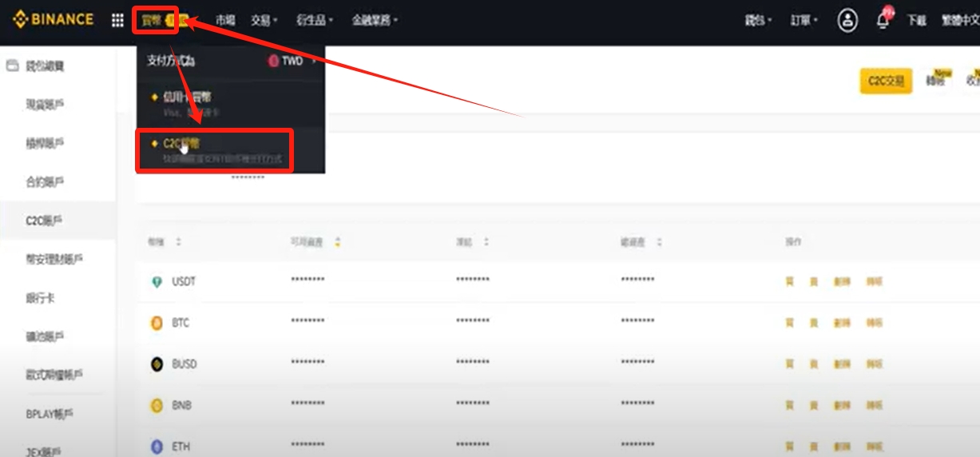Image resolution: width=980 pixels, height=457 pixels.
Task: Choose the C2C買幣 option in dropdown
Action: pyautogui.click(x=231, y=150)
